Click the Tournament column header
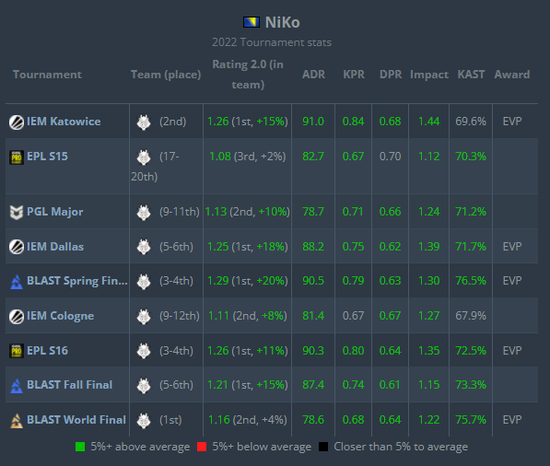 pos(47,75)
